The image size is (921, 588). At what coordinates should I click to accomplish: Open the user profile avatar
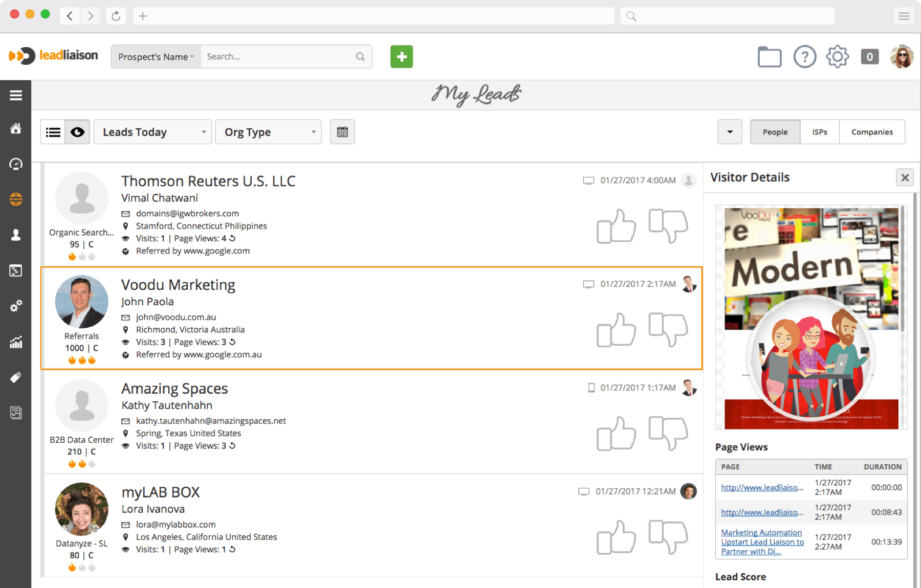coord(902,57)
